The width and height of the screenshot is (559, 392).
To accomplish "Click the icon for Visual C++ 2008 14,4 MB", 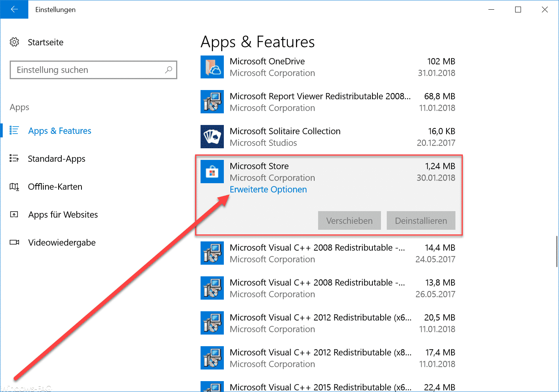I will point(212,253).
